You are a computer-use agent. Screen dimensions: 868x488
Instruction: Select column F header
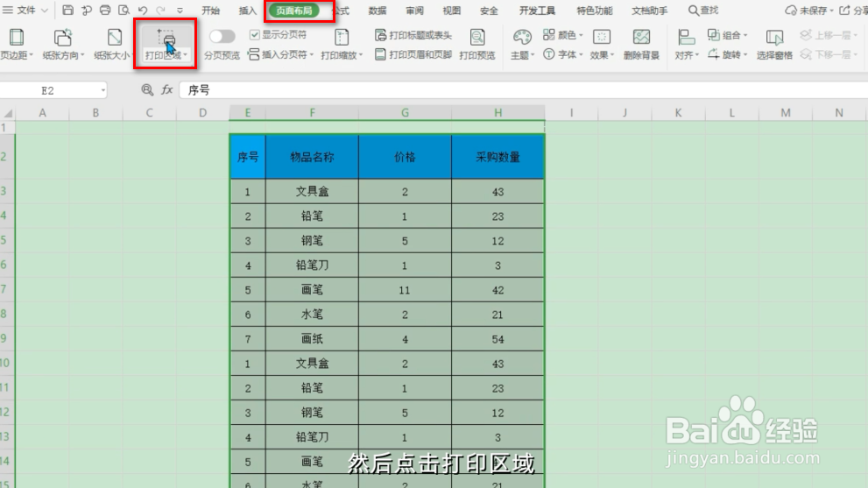[x=312, y=113]
